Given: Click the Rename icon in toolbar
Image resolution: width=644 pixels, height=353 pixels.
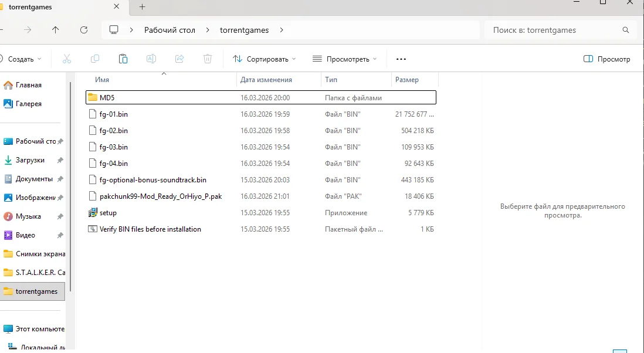Looking at the screenshot, I should point(151,59).
